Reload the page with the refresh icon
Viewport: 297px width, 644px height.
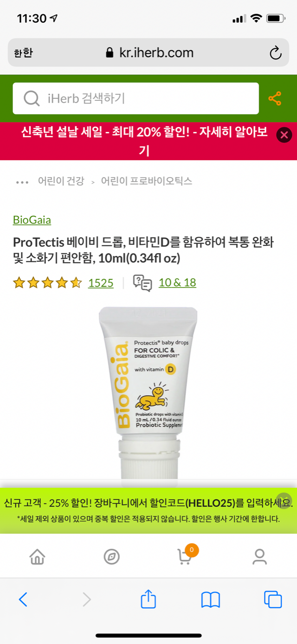coord(276,53)
